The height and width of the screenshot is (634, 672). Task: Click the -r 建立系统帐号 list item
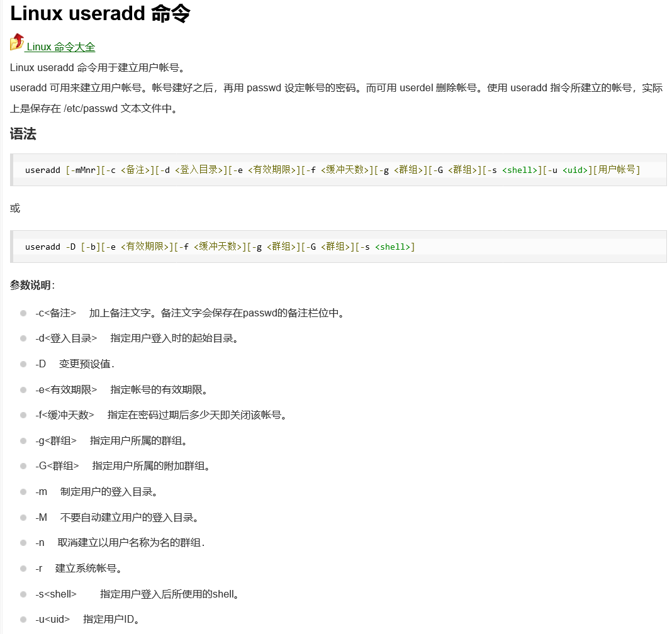[79, 569]
